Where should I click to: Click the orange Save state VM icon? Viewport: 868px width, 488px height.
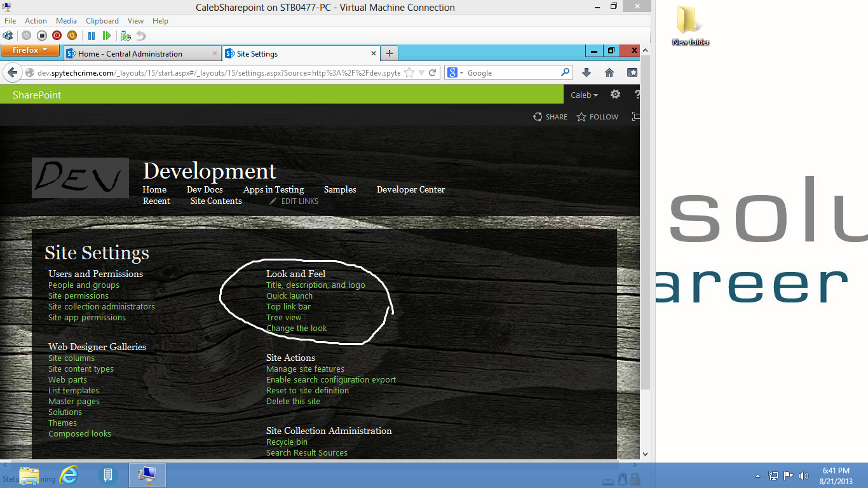(72, 36)
